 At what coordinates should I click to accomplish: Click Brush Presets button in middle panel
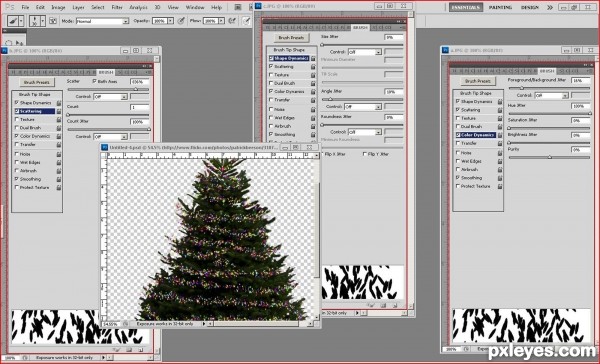click(x=291, y=38)
